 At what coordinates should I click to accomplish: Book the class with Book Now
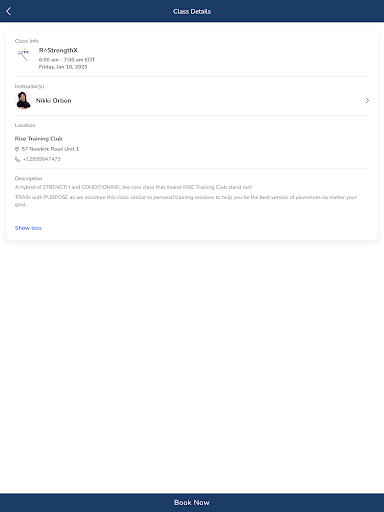tap(192, 502)
